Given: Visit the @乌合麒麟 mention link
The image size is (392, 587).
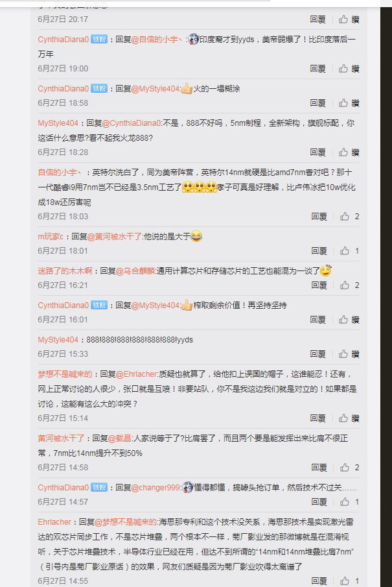Looking at the screenshot, I should click(135, 271).
